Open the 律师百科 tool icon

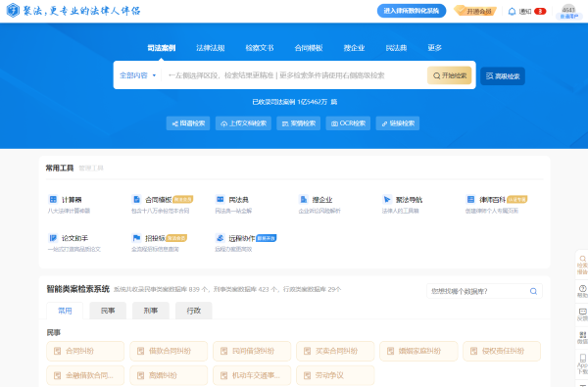pos(470,199)
